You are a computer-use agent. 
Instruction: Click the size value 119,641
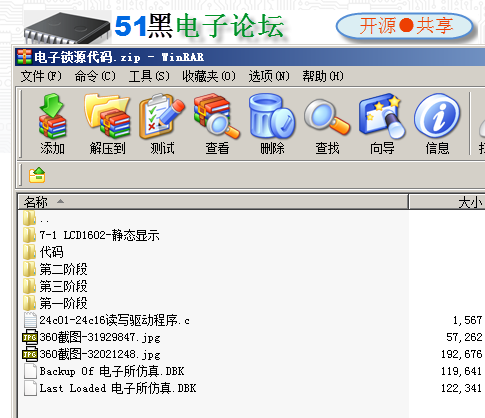click(x=462, y=371)
